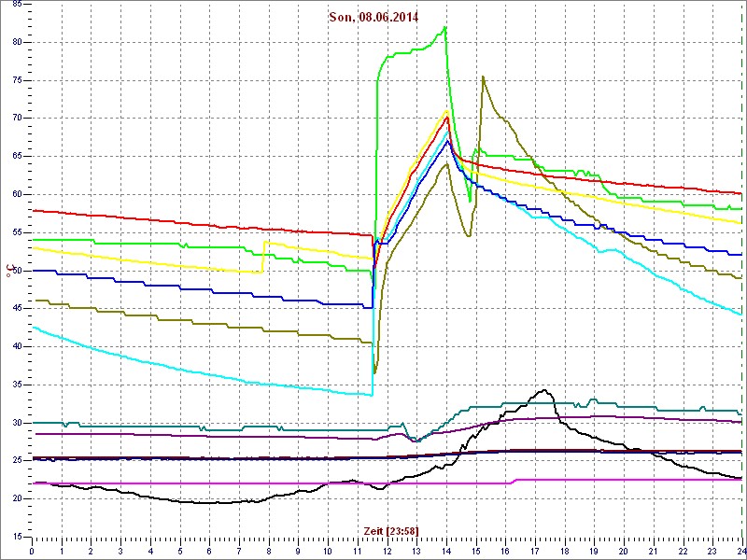Select the 55 value on temperature axis
747x560 pixels.
(16, 232)
